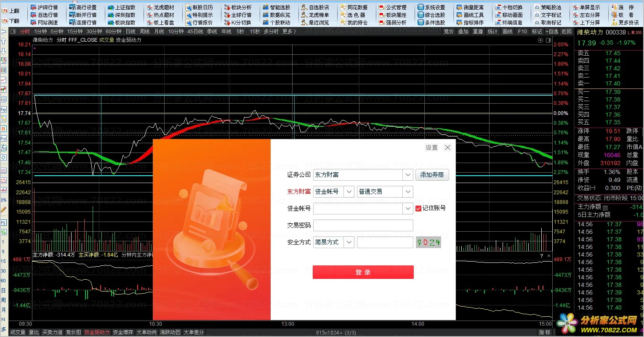Switch to 60分钟 period tab

(113, 32)
